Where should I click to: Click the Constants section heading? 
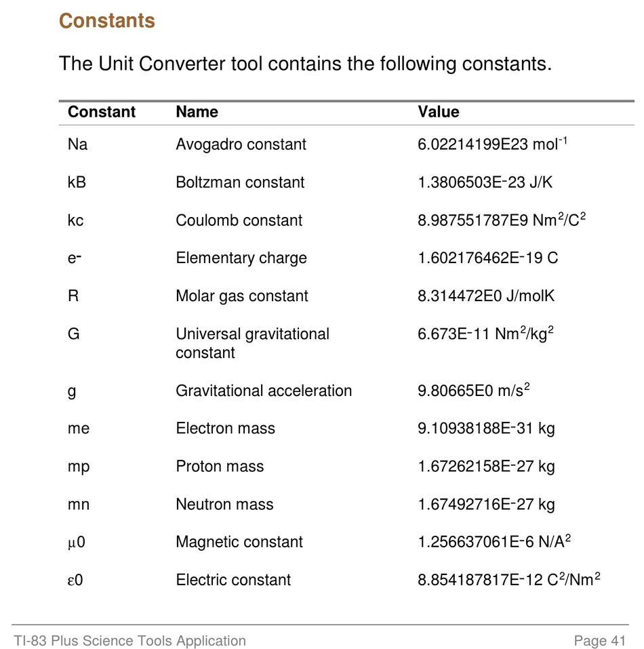(106, 21)
